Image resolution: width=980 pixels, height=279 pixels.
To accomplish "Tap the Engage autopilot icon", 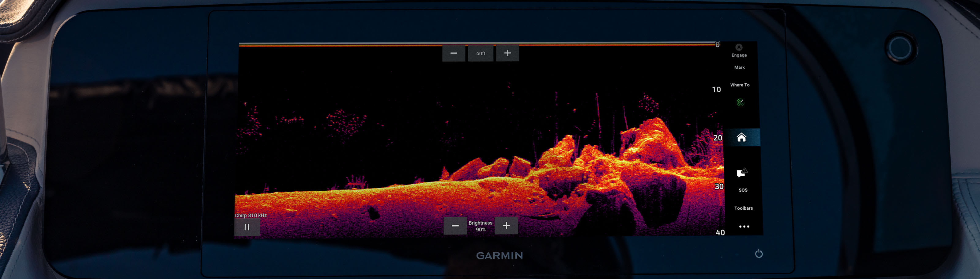I will click(x=739, y=48).
